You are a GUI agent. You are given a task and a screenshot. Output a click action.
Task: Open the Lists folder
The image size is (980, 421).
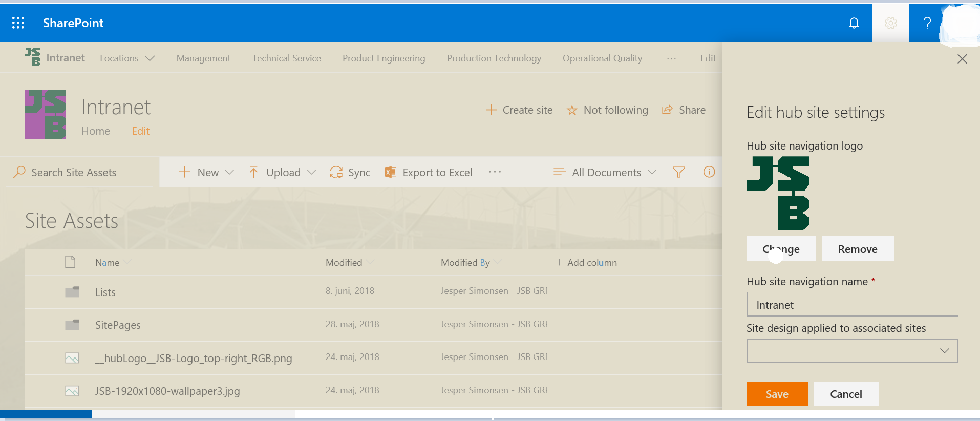(x=105, y=292)
